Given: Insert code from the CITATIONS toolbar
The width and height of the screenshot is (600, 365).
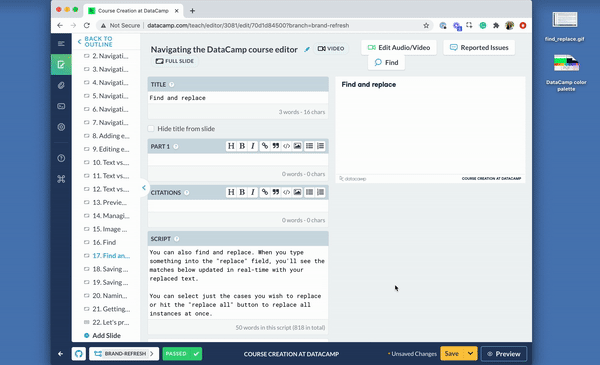Looking at the screenshot, I should pos(286,192).
